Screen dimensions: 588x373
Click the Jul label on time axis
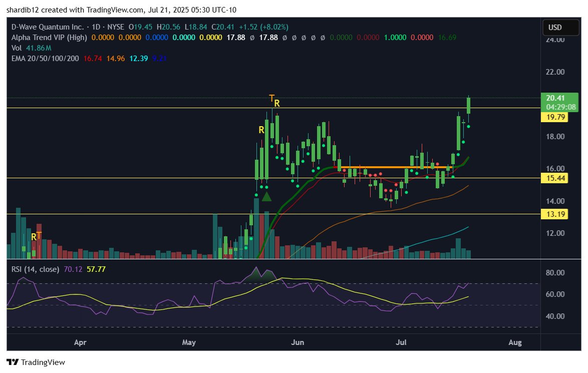(x=401, y=342)
